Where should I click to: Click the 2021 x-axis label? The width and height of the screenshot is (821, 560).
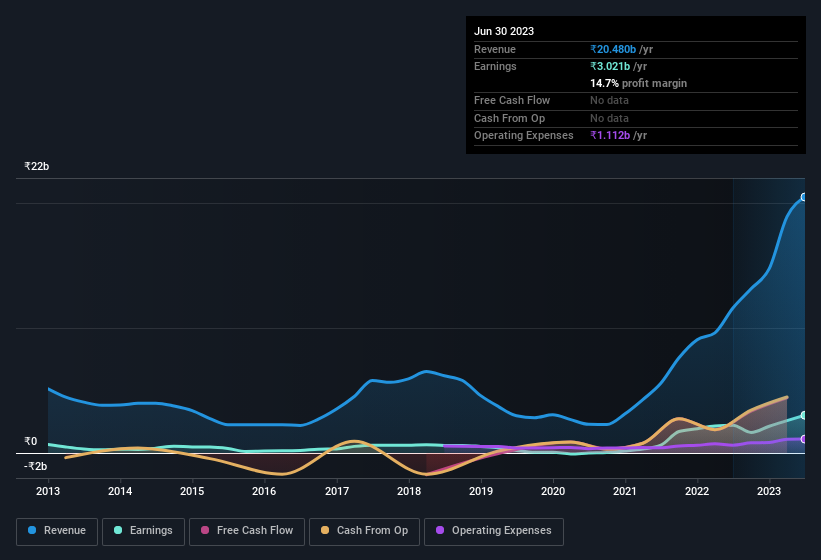[x=625, y=491]
